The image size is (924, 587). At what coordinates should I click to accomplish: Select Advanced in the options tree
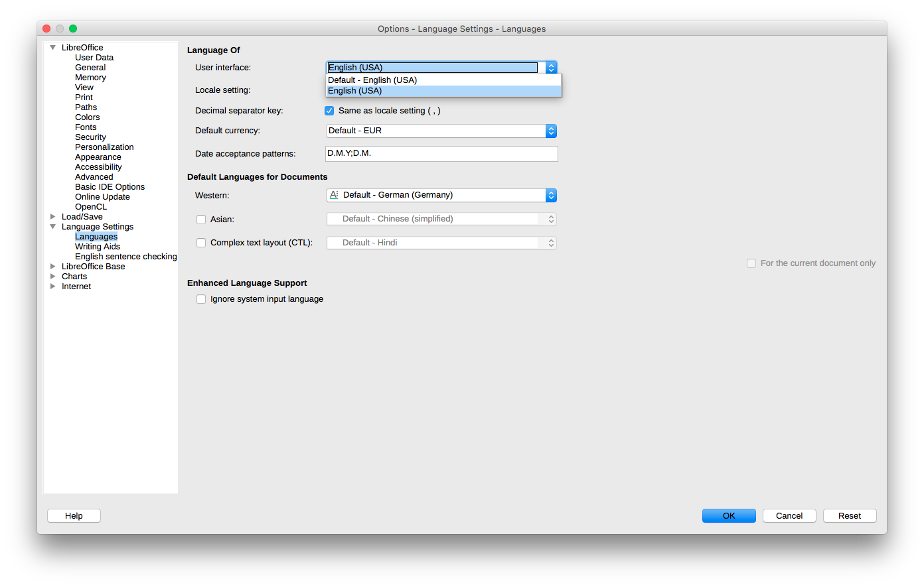coord(94,177)
